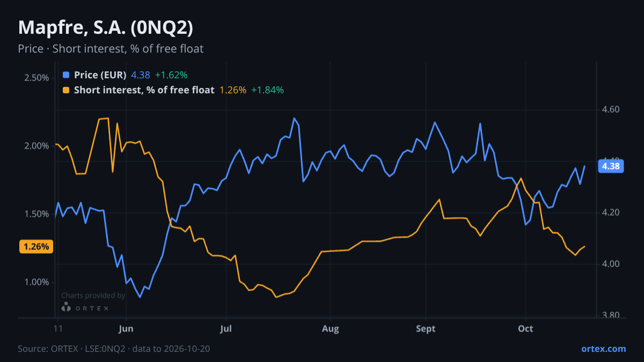644x362 pixels.
Task: Click the Jul x-axis label
Action: point(226,329)
